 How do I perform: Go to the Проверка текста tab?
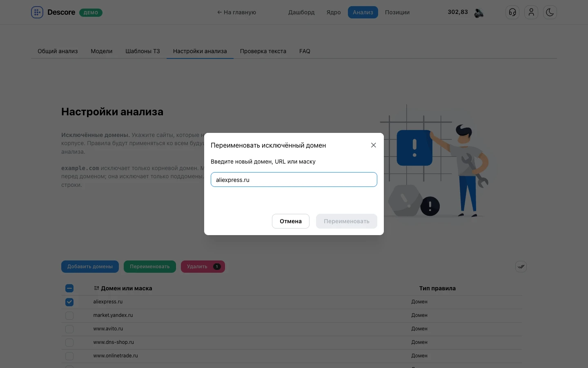point(263,51)
